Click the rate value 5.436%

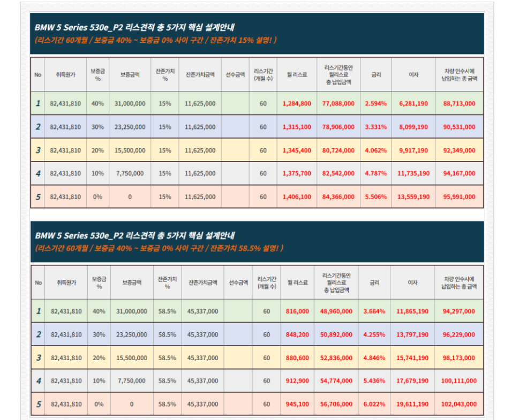pos(374,380)
